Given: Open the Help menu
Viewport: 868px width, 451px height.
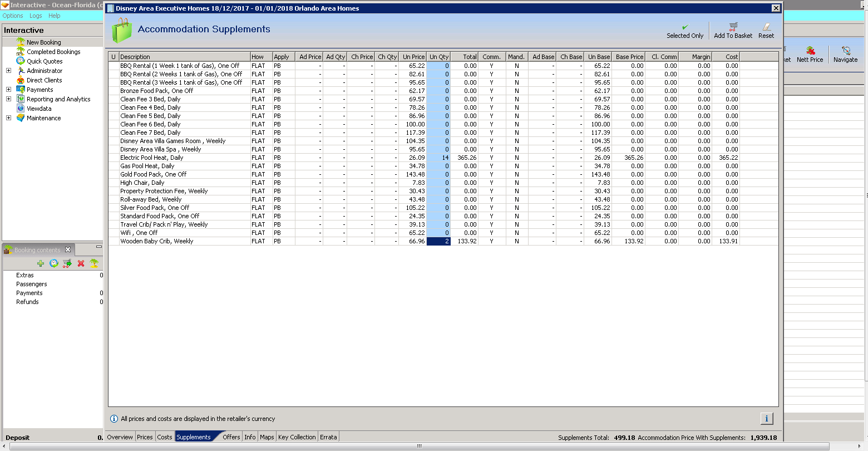Looking at the screenshot, I should click(54, 16).
